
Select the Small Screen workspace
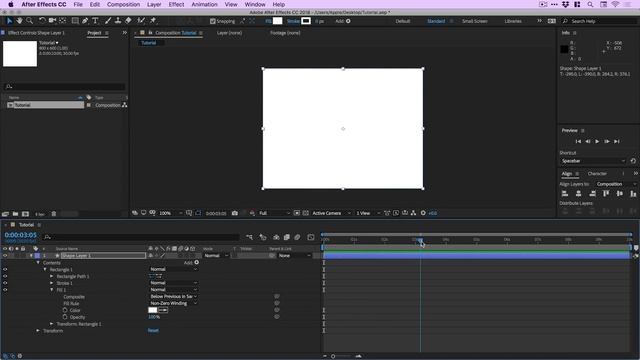475,21
